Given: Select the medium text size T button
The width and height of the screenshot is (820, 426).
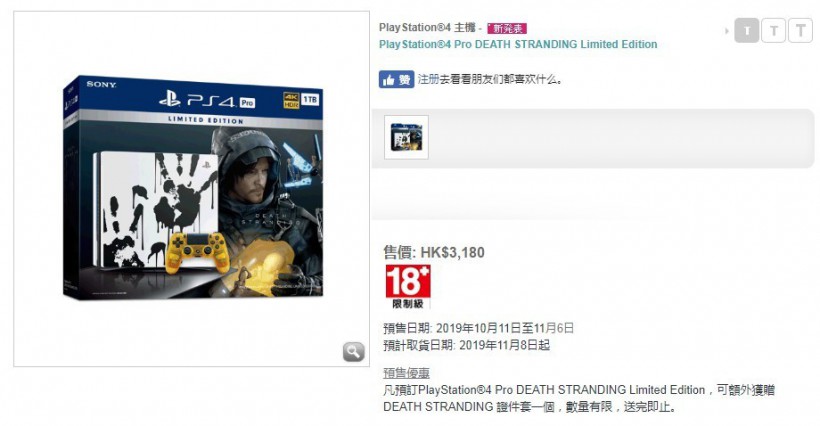Looking at the screenshot, I should (x=773, y=31).
